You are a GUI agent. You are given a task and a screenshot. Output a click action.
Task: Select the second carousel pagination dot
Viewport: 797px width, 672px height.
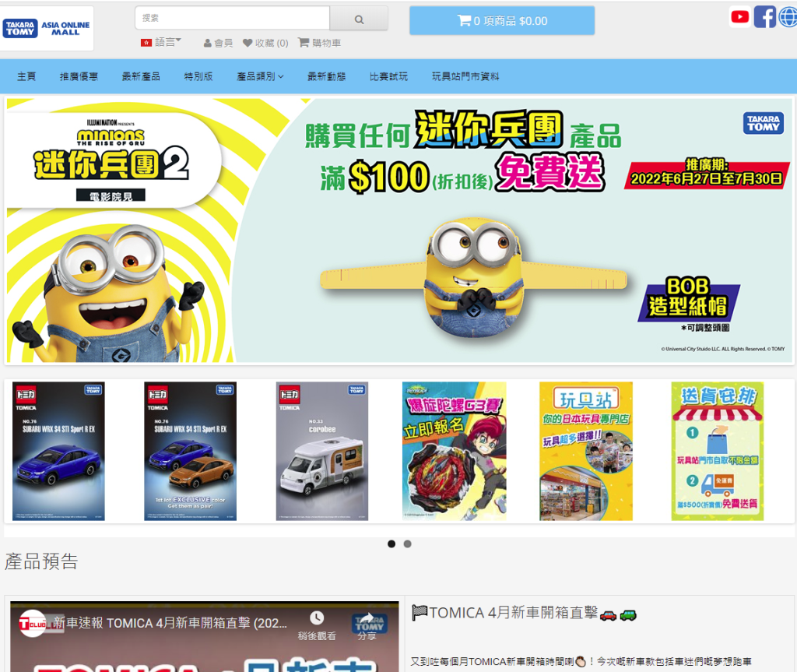[407, 544]
